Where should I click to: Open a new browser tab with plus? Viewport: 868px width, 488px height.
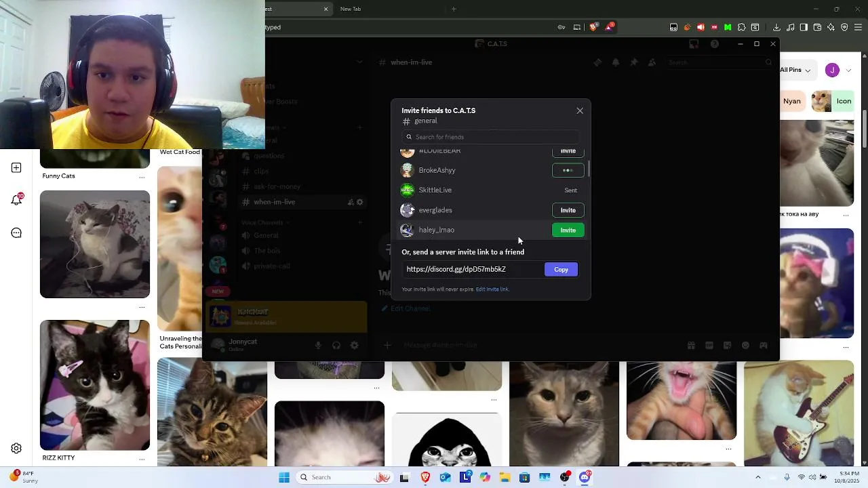pyautogui.click(x=454, y=9)
